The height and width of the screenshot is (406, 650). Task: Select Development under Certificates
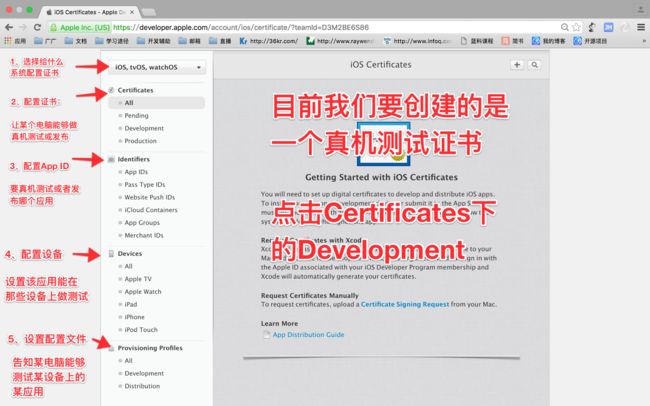tap(144, 128)
